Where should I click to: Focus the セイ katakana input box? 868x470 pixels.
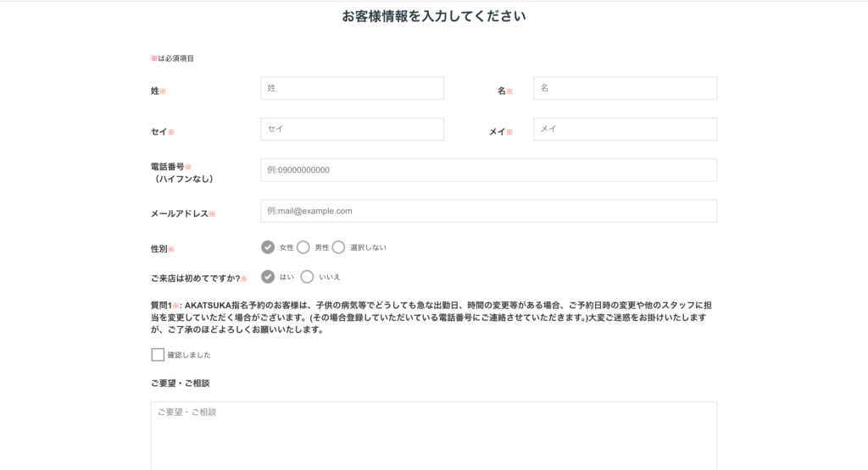point(352,129)
